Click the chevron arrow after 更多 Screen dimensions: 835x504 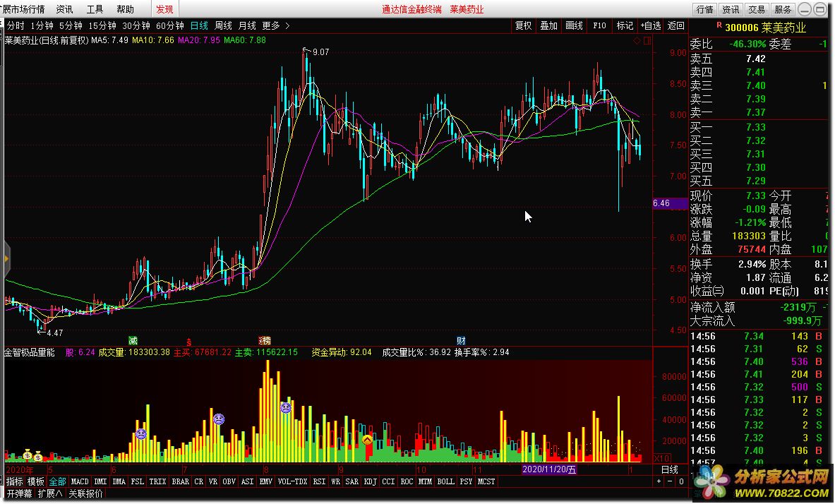(x=287, y=25)
